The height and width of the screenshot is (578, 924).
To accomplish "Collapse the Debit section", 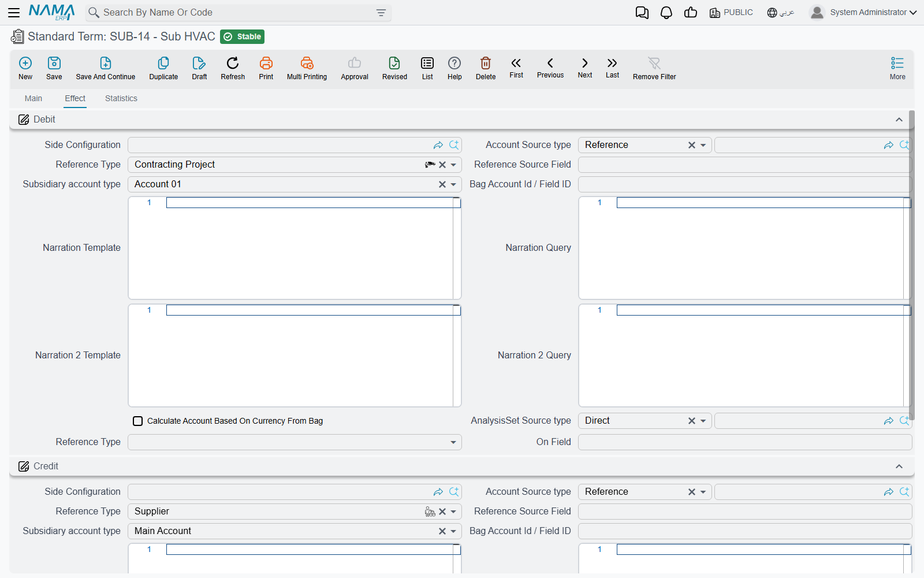I will point(899,120).
